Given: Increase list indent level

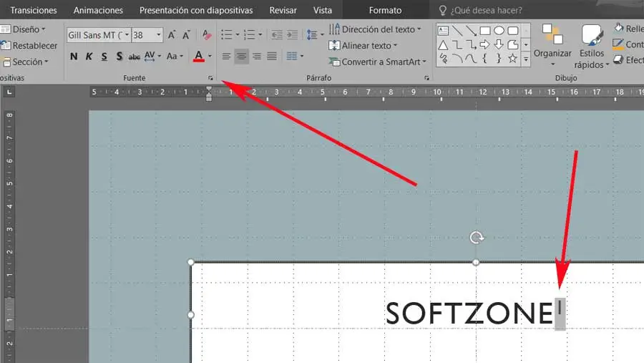Looking at the screenshot, I should click(292, 35).
